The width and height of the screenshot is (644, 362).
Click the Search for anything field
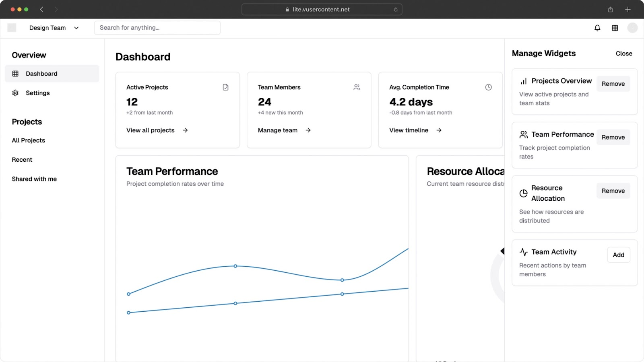coord(157,28)
